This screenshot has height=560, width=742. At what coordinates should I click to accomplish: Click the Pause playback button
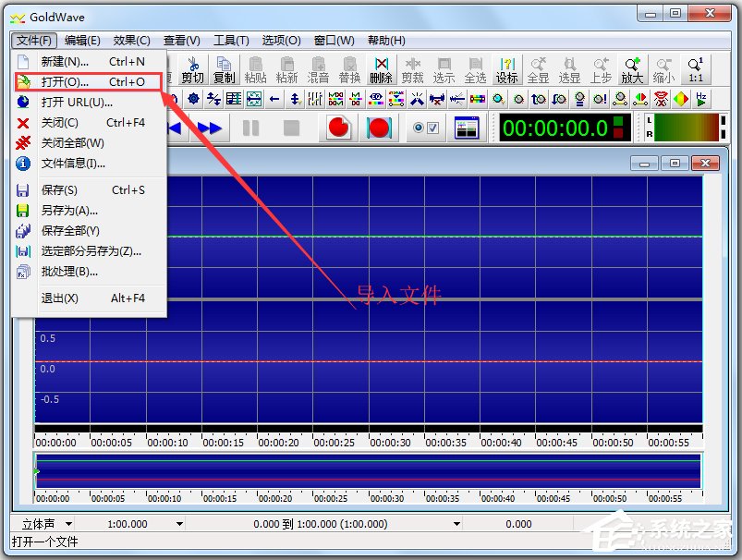250,128
